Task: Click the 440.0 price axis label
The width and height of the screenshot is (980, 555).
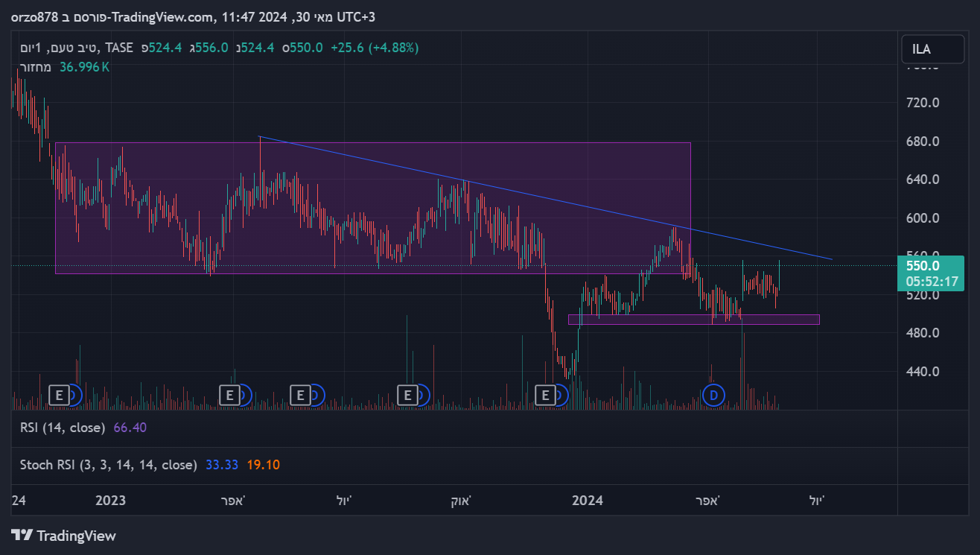Action: tap(923, 372)
